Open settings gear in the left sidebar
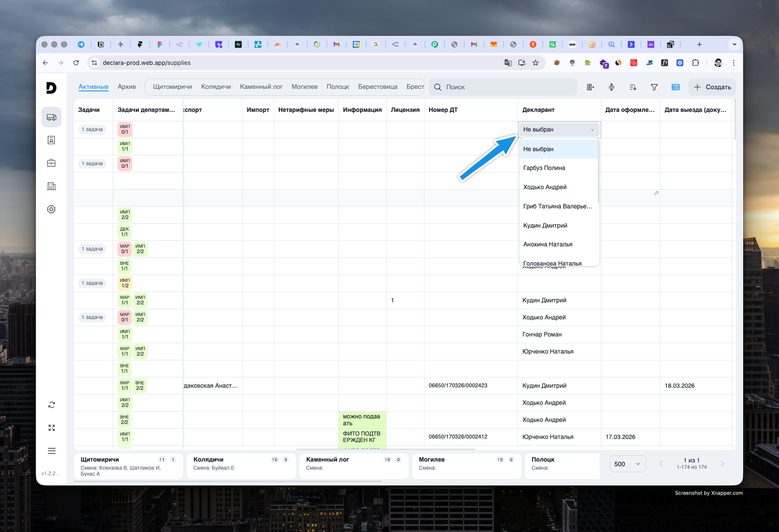 click(51, 209)
